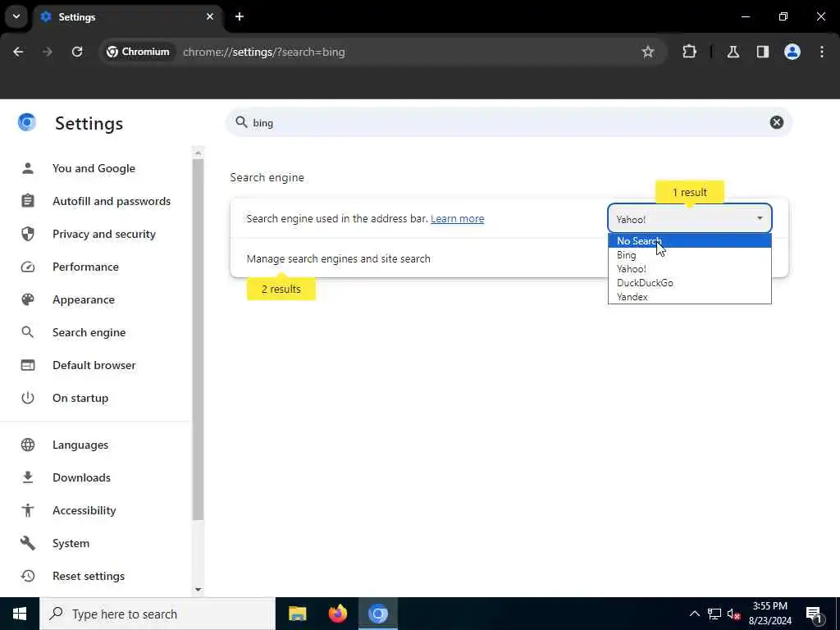Toggle the side panel icon
Screen dimensions: 840x630
click(x=762, y=52)
